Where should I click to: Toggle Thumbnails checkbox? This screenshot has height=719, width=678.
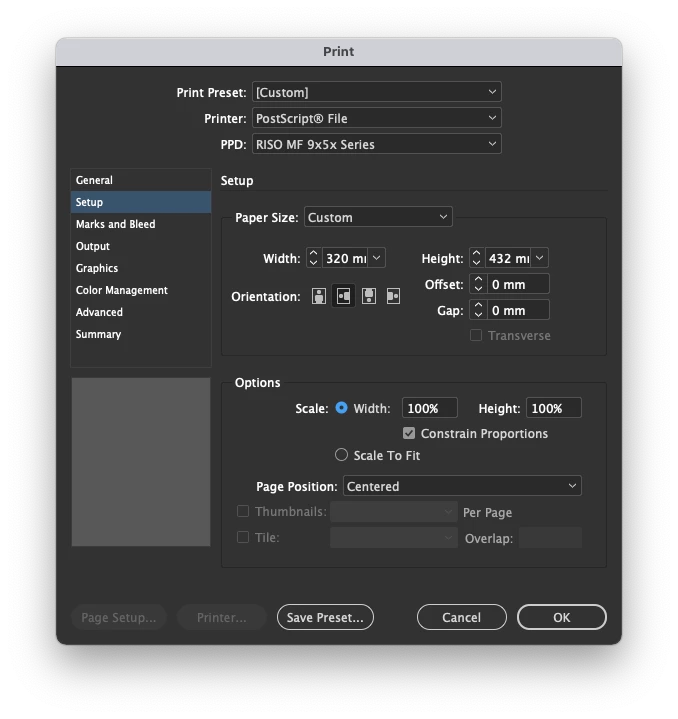coord(243,511)
